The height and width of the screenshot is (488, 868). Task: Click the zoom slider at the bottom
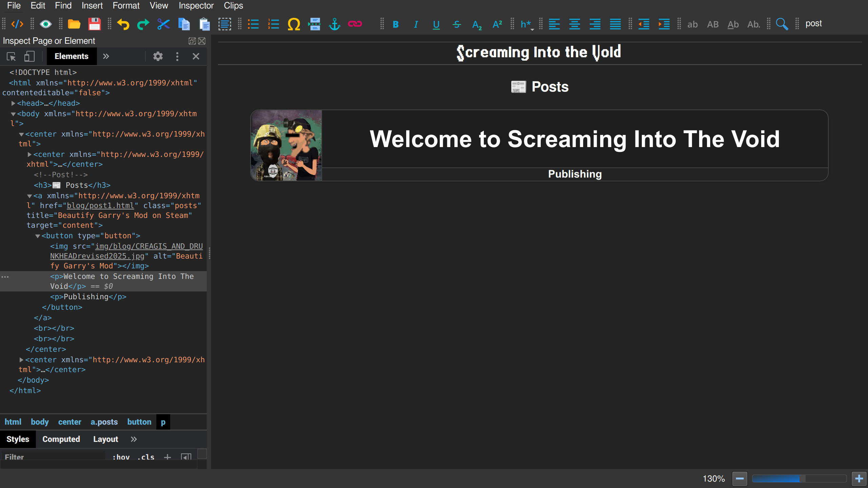point(799,479)
